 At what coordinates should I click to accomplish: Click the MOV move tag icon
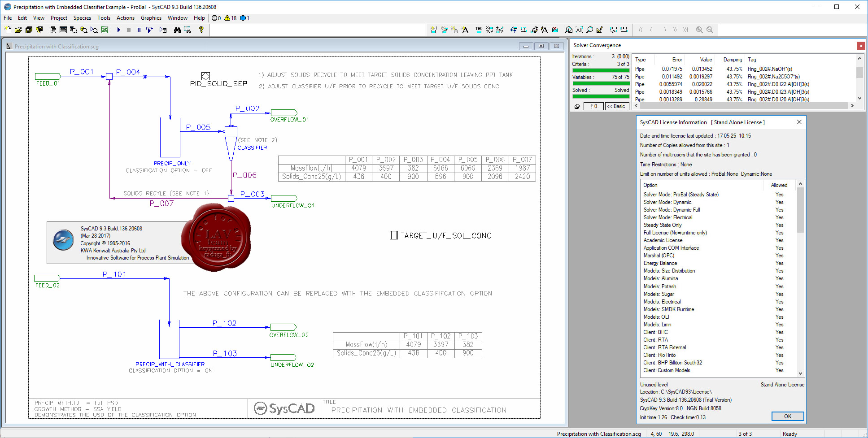(x=489, y=30)
